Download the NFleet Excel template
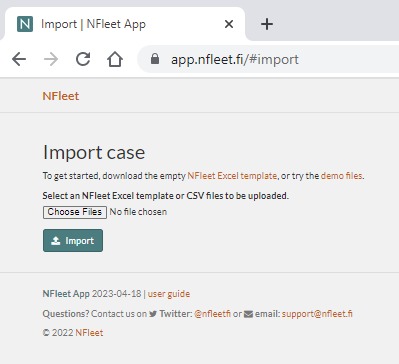This screenshot has width=399, height=364. 232,176
